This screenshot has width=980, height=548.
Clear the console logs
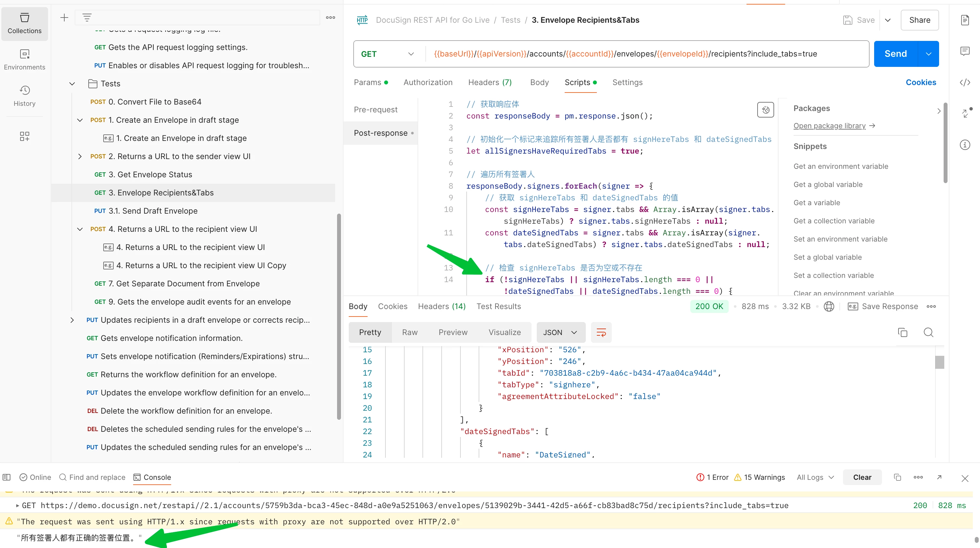(862, 477)
